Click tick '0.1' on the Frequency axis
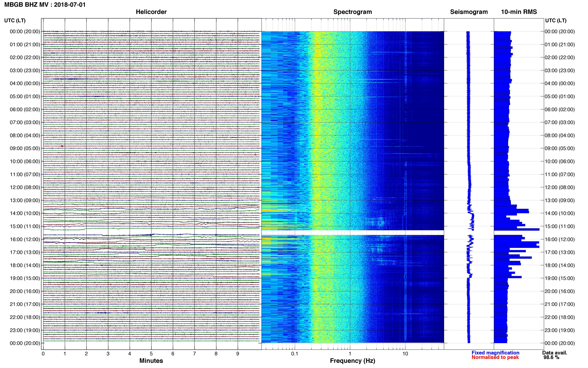This screenshot has height=368, width=588. [295, 354]
